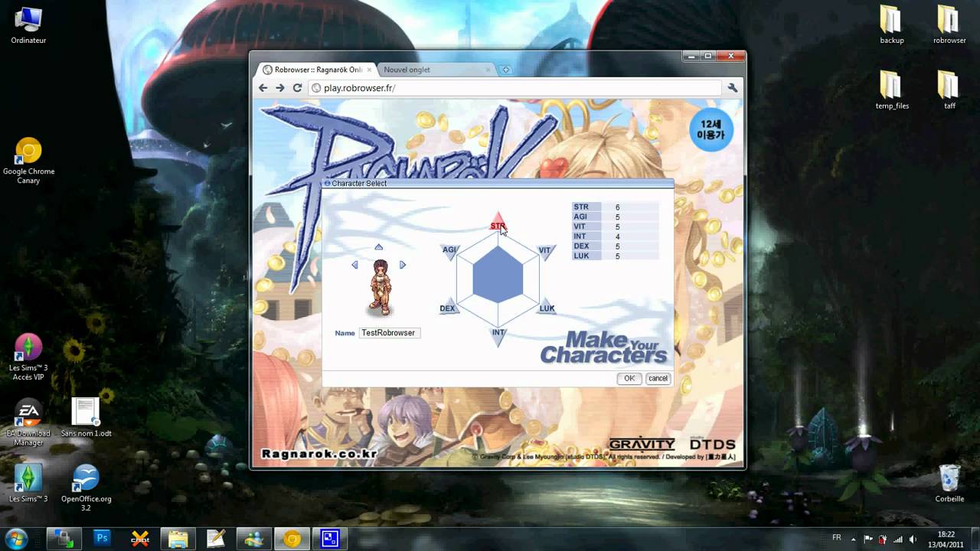Open Les Sims 3 Accès VIP shortcut

tap(28, 357)
